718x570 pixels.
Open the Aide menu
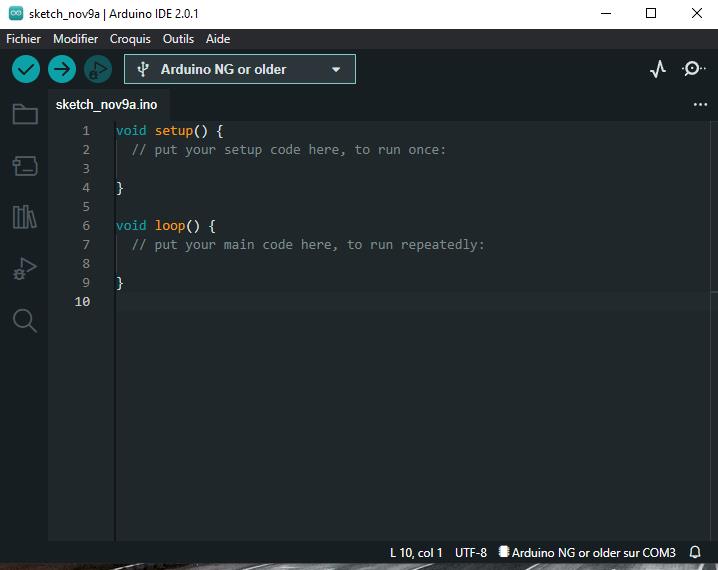click(x=218, y=39)
